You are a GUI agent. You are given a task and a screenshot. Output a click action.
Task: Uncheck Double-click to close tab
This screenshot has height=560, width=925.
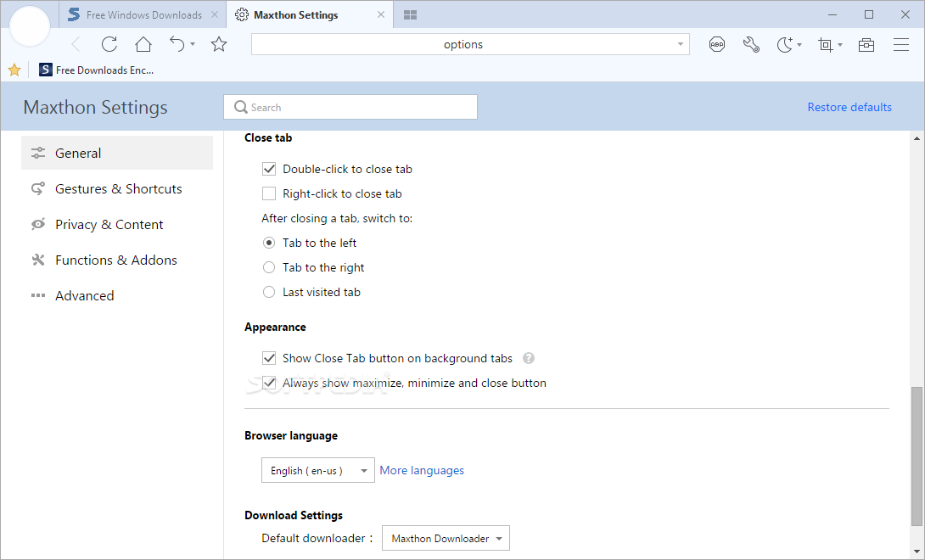click(x=269, y=170)
